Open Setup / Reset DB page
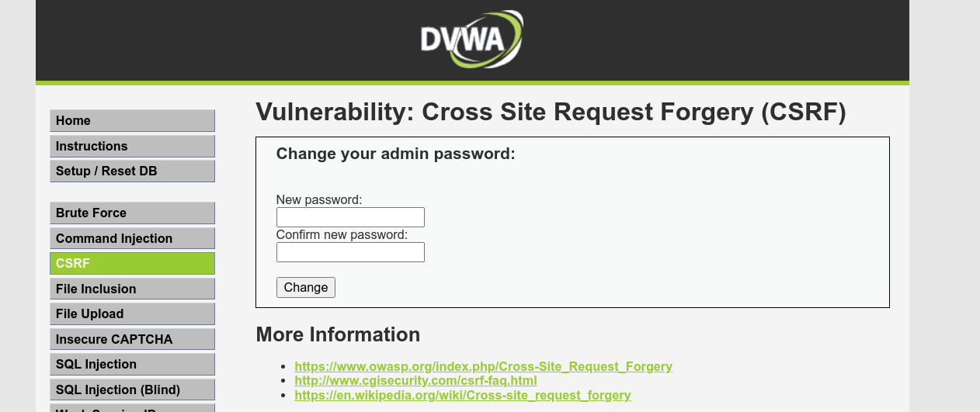 pyautogui.click(x=132, y=171)
